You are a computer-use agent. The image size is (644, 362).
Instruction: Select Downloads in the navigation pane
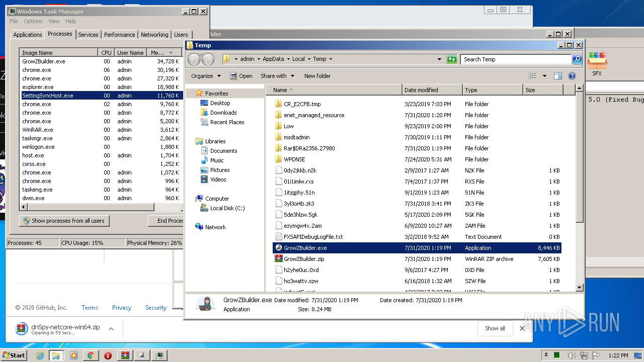click(x=223, y=113)
